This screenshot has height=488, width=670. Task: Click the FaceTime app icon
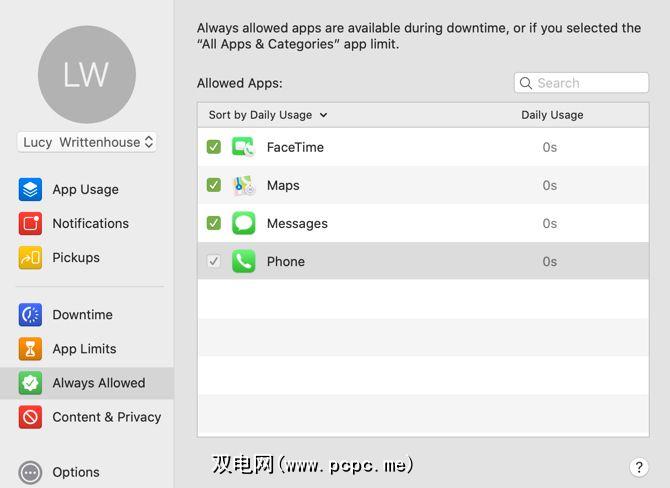click(x=244, y=147)
